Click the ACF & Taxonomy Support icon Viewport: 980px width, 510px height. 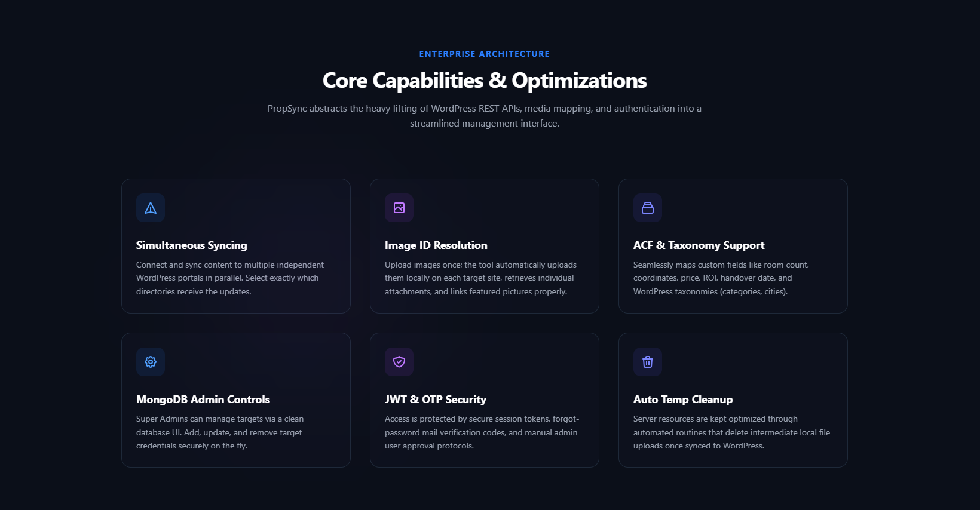(648, 208)
